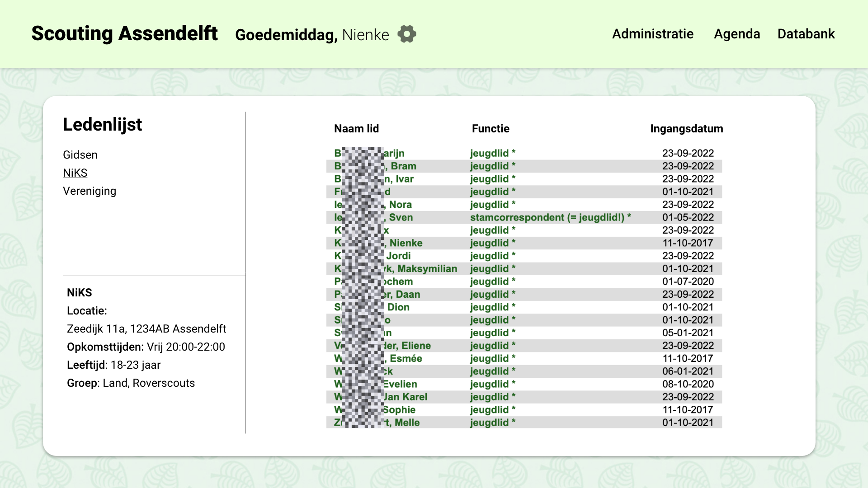Click the Naam lid column header

coord(356,128)
